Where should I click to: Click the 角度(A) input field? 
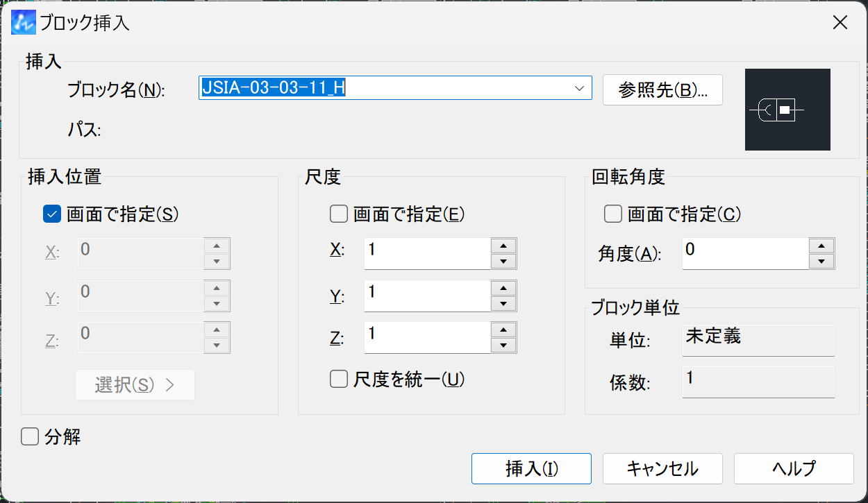click(x=744, y=253)
